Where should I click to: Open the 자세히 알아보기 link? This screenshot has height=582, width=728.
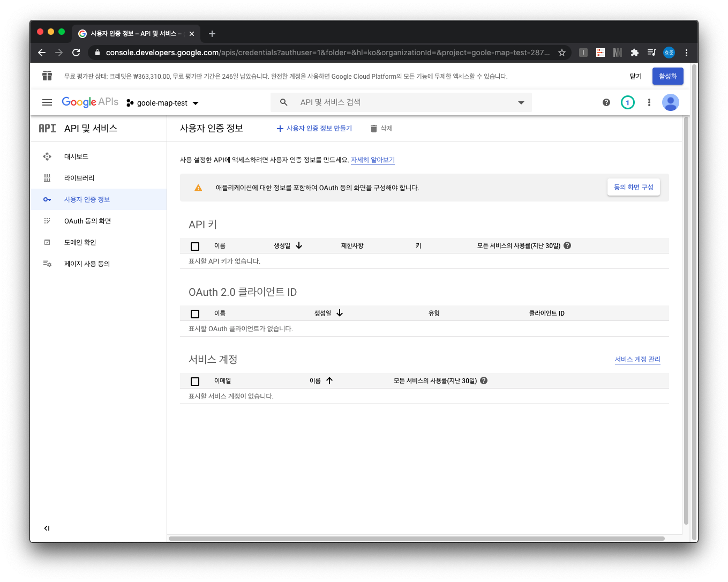(373, 160)
